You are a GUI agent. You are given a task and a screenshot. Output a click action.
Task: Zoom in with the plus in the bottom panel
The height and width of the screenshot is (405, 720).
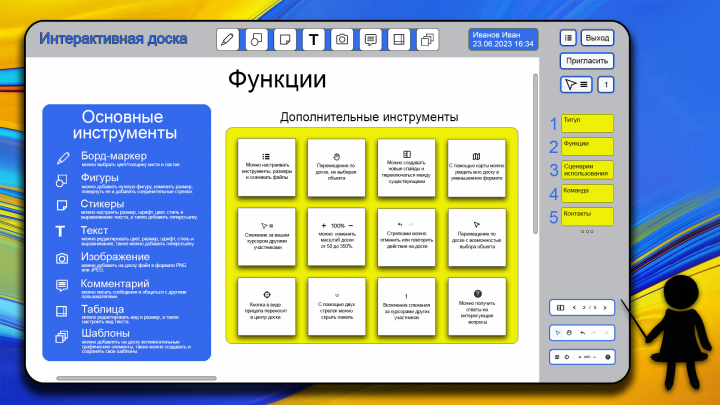point(579,357)
